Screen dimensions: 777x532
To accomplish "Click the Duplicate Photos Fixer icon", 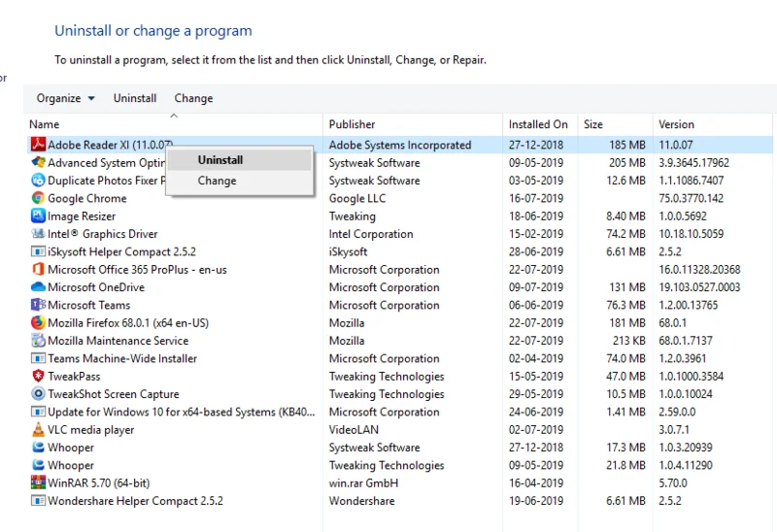I will point(38,181).
